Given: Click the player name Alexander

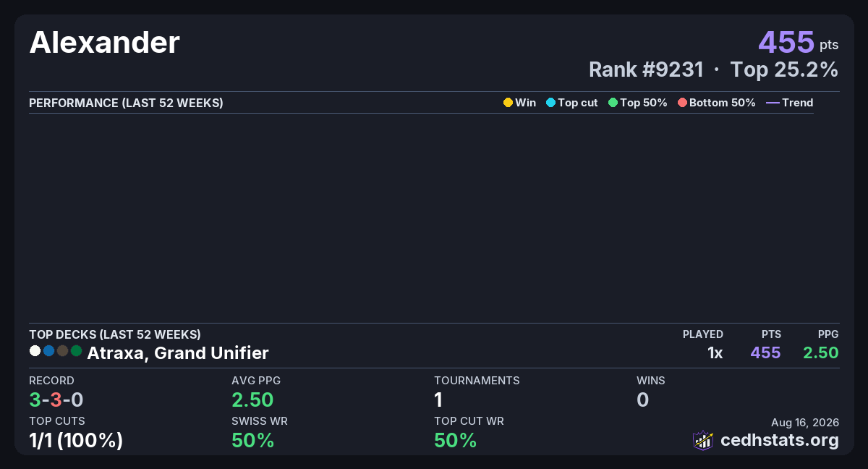Looking at the screenshot, I should (104, 43).
